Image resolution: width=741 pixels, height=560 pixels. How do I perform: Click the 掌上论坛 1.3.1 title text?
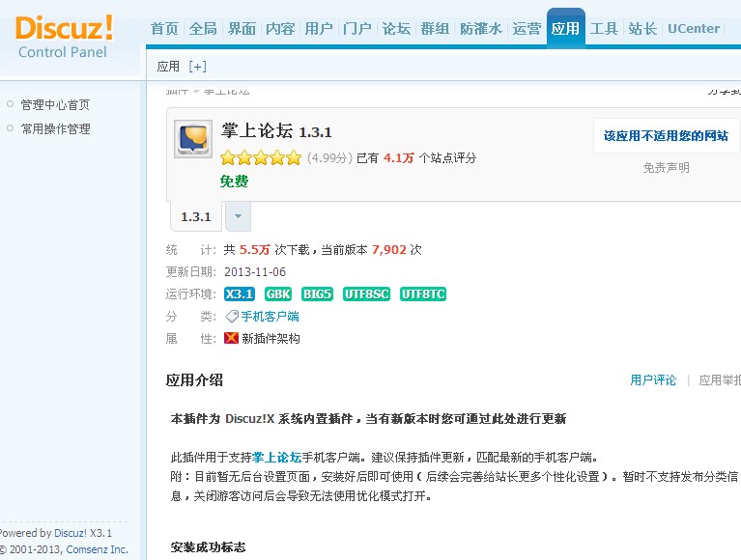(276, 130)
